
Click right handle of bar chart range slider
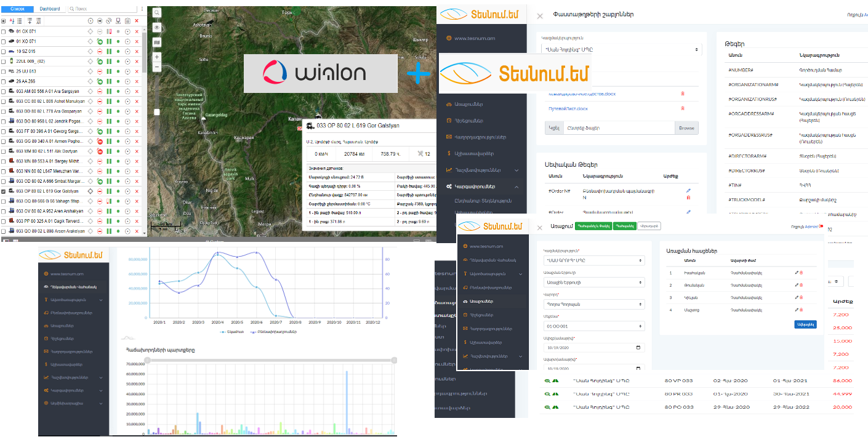(x=395, y=359)
